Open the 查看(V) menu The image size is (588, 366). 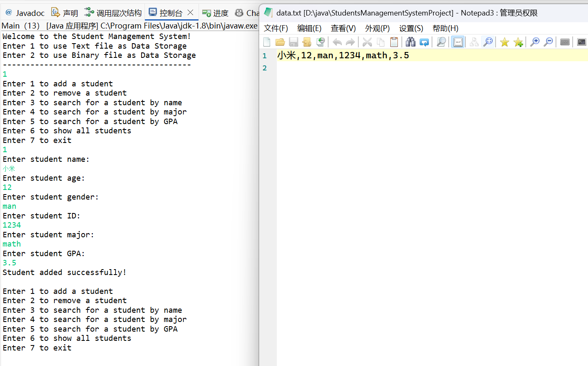click(x=343, y=28)
